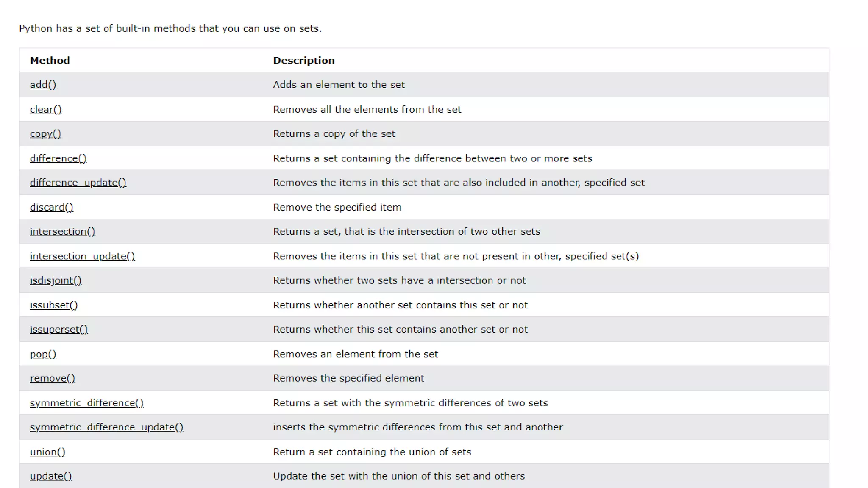Visit the remove() method page
The width and height of the screenshot is (868, 488).
click(x=52, y=378)
